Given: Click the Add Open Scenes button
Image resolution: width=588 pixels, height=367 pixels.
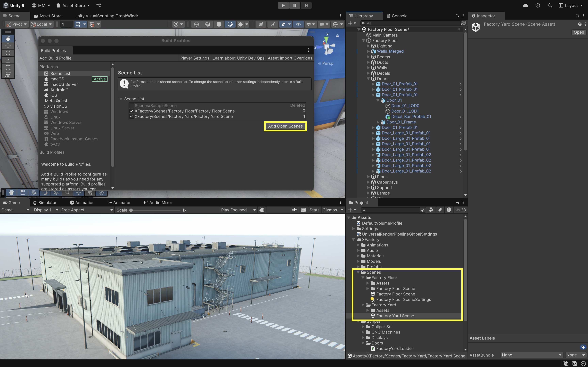Looking at the screenshot, I should tap(285, 126).
